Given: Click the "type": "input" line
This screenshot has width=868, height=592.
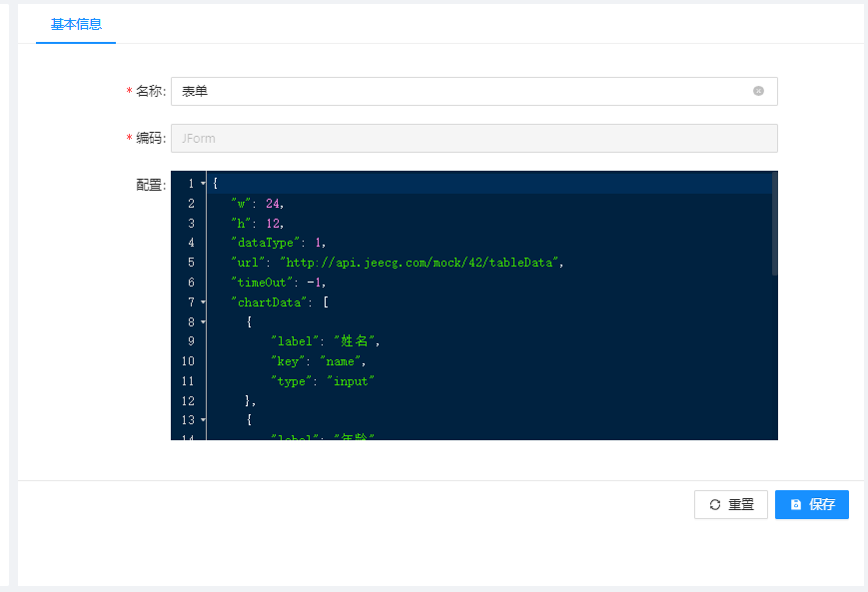Looking at the screenshot, I should 323,381.
